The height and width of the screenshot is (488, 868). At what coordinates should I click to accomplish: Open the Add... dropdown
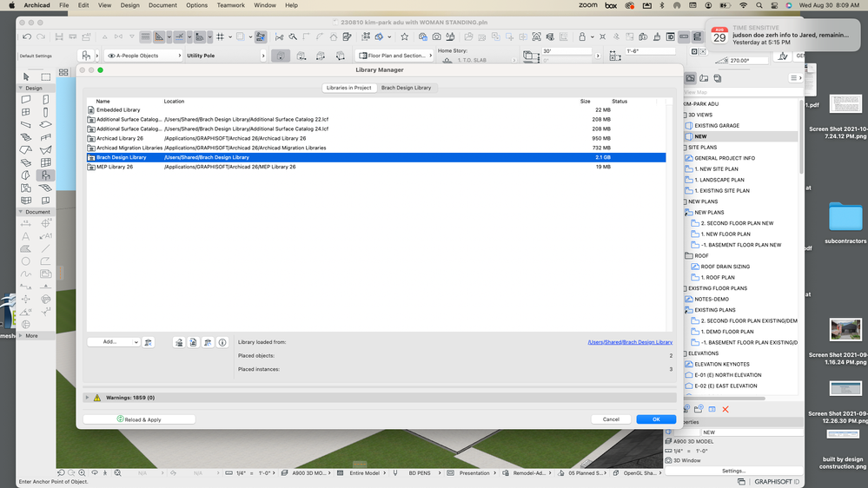[x=114, y=342]
